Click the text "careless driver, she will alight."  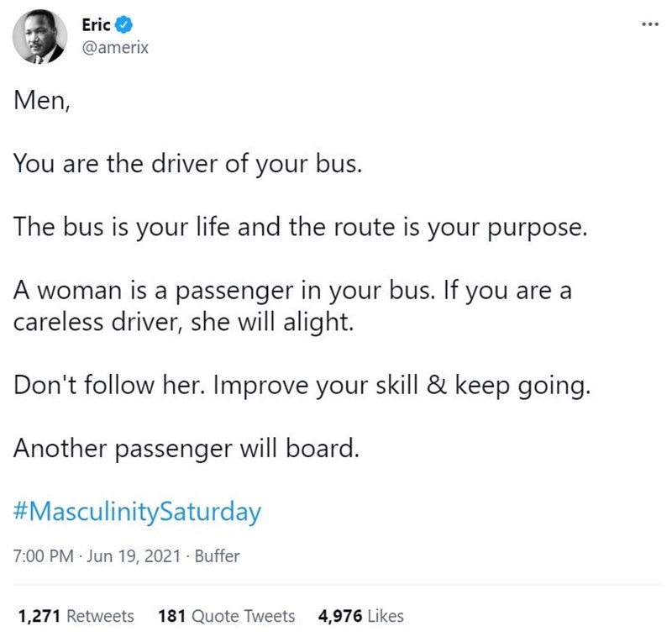183,322
